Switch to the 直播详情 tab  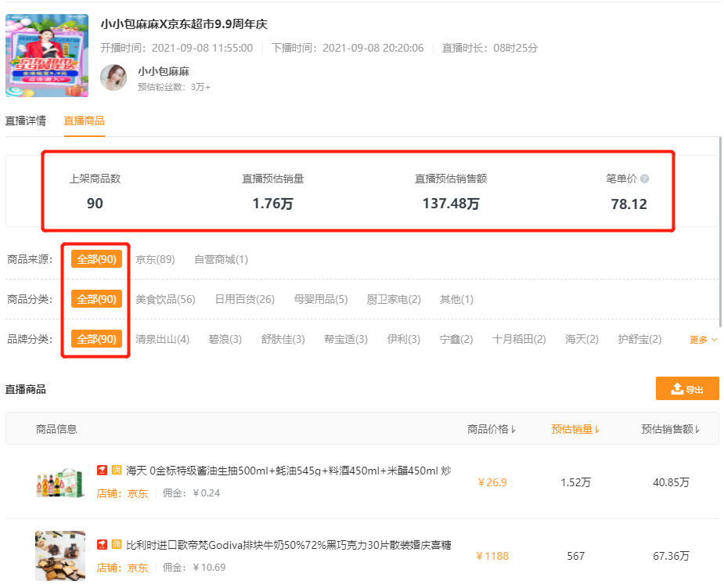pyautogui.click(x=25, y=121)
